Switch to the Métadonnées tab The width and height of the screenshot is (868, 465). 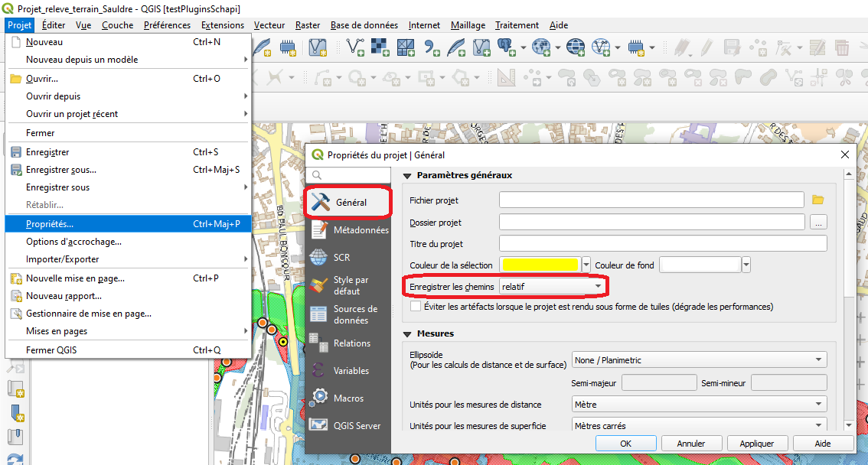(348, 229)
